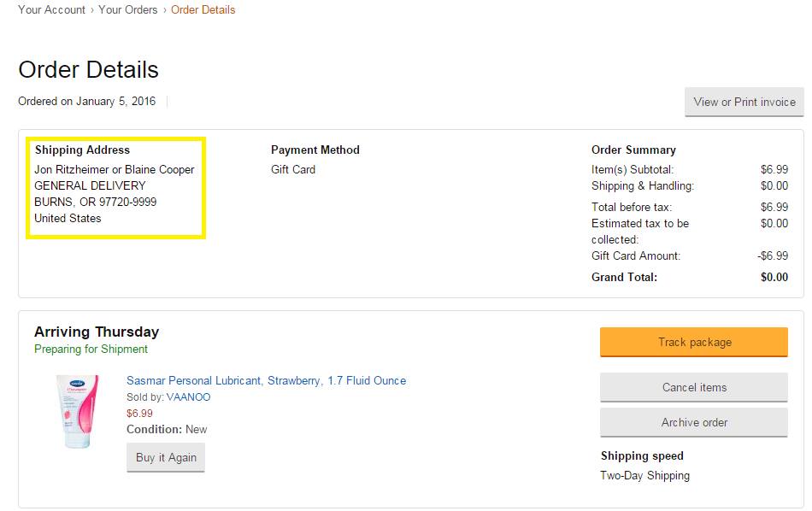Click the Two-Day Shipping text
Screen dimensions: 812x511
(644, 475)
